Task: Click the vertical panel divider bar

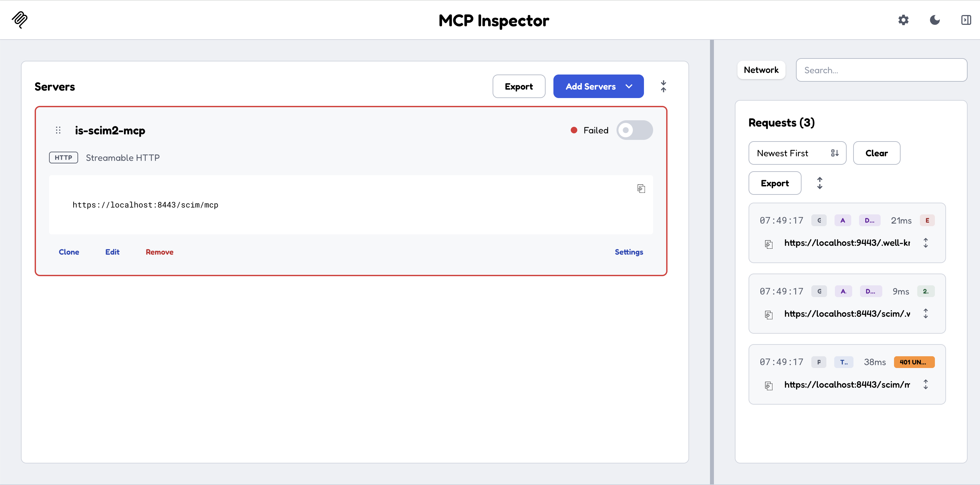Action: click(711, 262)
